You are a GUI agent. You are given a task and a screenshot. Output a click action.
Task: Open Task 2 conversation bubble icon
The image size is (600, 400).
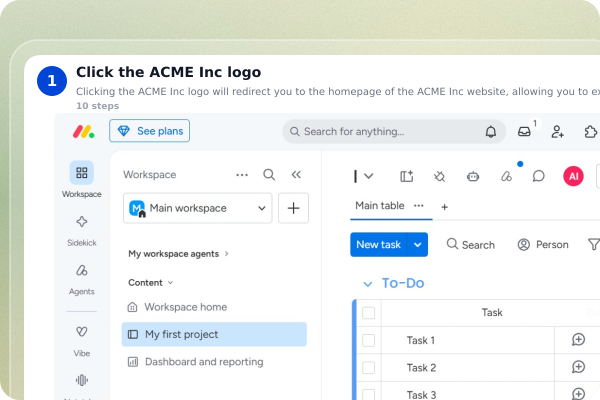point(578,367)
